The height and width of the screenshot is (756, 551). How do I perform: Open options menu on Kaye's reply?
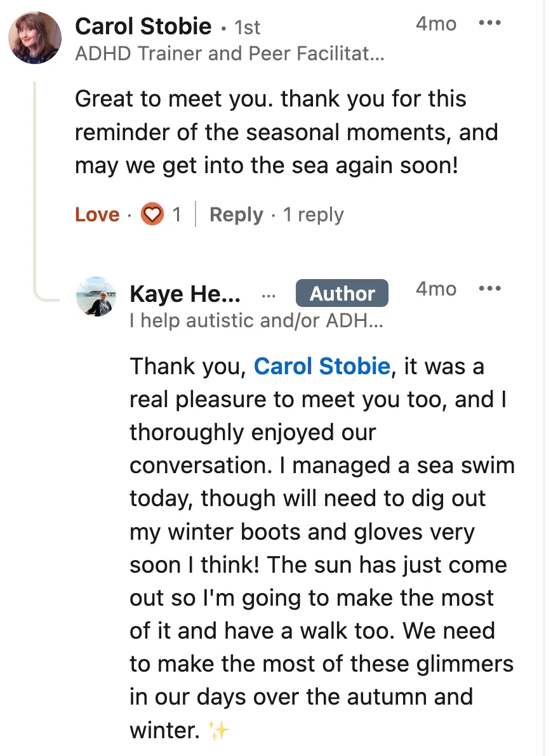489,289
